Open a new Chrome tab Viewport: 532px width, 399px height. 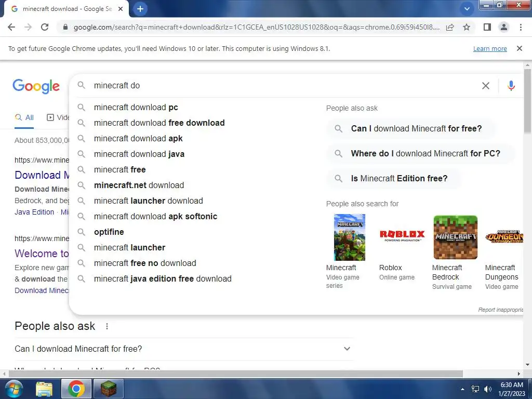(x=140, y=9)
